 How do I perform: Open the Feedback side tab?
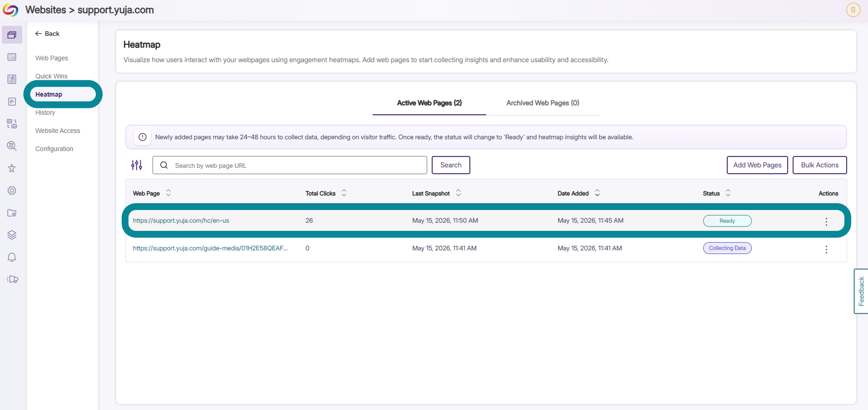[861, 291]
